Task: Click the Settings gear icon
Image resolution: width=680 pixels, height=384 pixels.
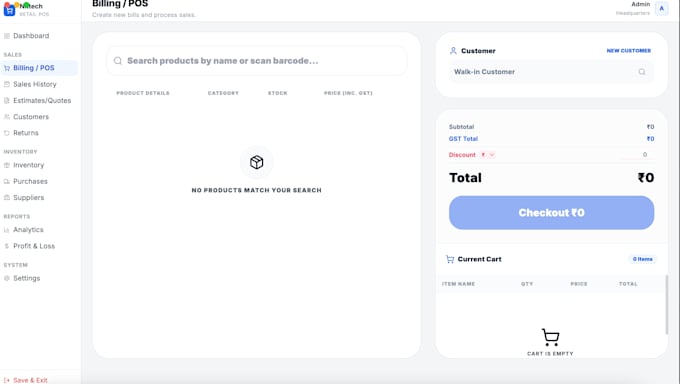Action: (x=7, y=278)
